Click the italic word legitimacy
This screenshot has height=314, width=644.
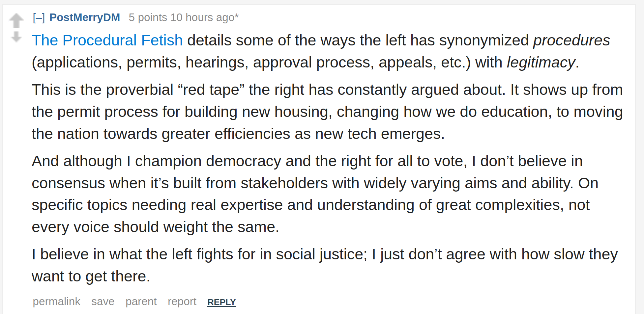pyautogui.click(x=541, y=63)
